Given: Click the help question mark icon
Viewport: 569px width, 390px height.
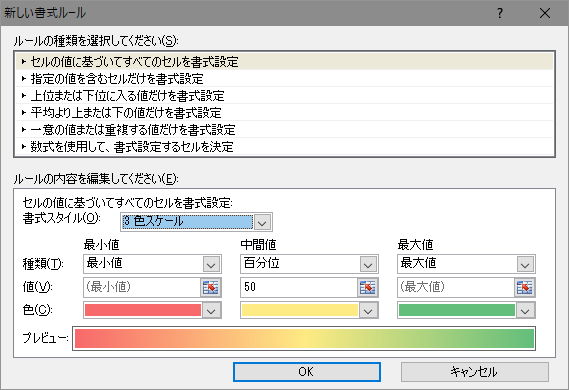Looking at the screenshot, I should pos(500,13).
